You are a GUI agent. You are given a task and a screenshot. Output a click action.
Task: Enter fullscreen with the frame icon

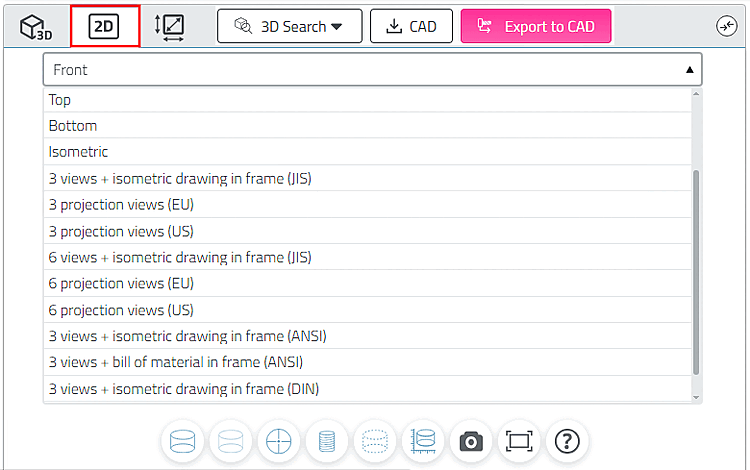click(519, 441)
